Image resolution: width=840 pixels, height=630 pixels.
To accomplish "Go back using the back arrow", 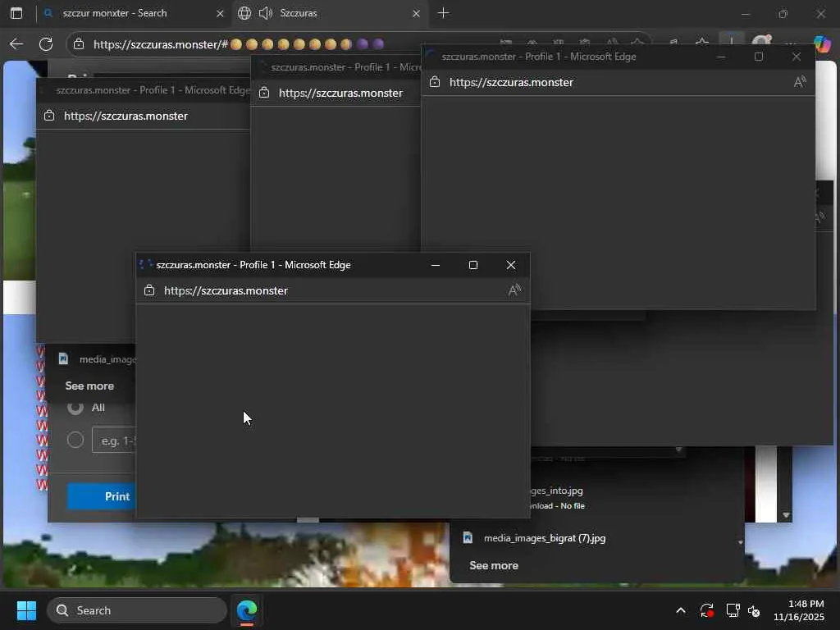I will (16, 44).
